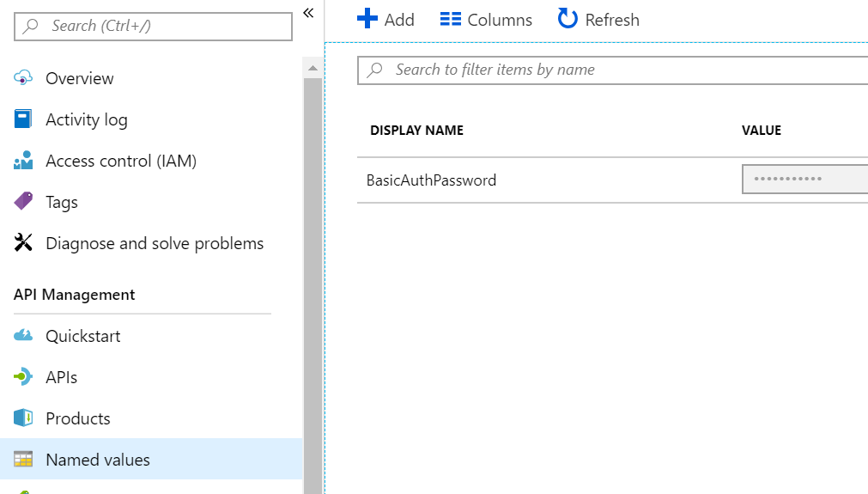868x494 pixels.
Task: Click the Named values table icon
Action: 23,460
